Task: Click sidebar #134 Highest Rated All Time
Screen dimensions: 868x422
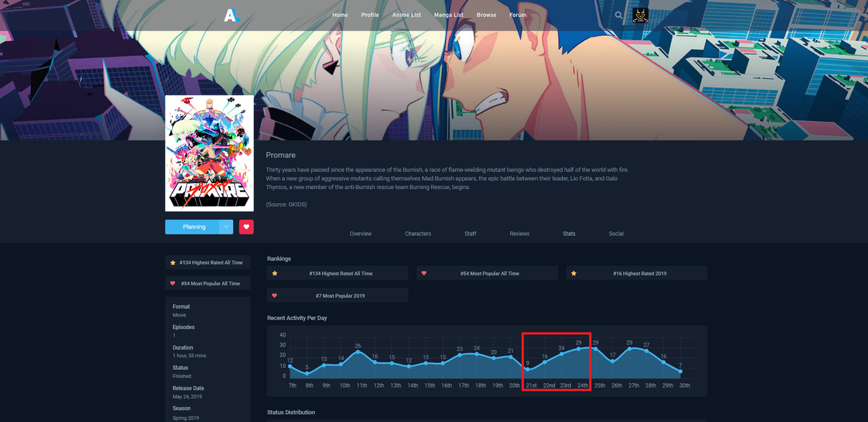Action: pos(208,262)
